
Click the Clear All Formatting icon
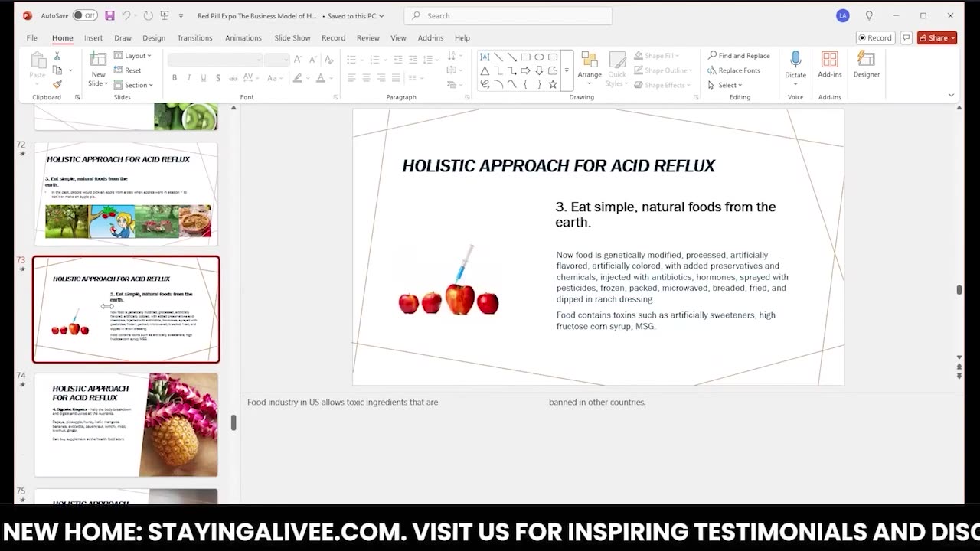coord(329,60)
